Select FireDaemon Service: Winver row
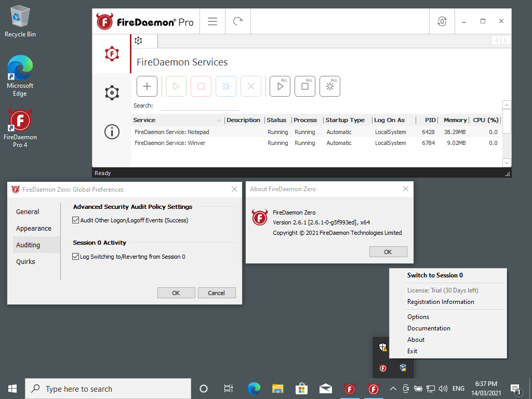Screen dimensions: 532x399 316,143
